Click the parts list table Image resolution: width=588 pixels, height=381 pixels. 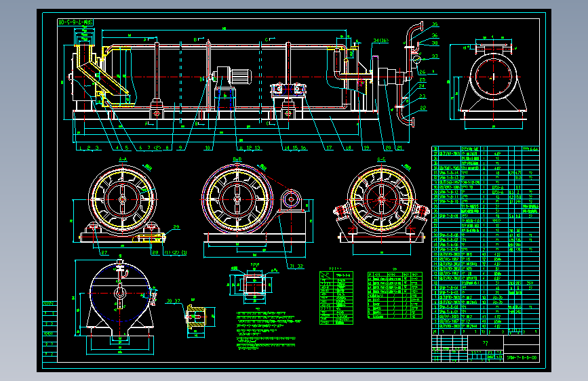(486, 240)
